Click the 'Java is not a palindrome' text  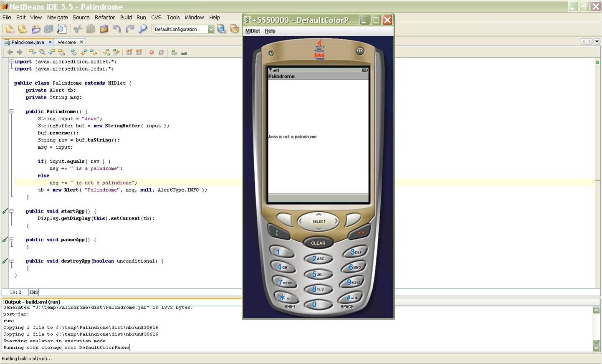pyautogui.click(x=292, y=136)
